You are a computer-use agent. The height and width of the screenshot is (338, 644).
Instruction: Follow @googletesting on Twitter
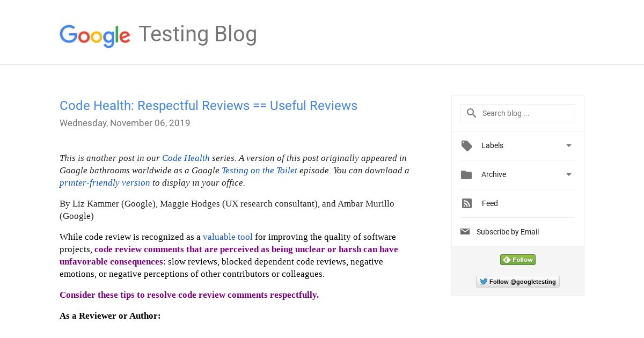point(518,282)
